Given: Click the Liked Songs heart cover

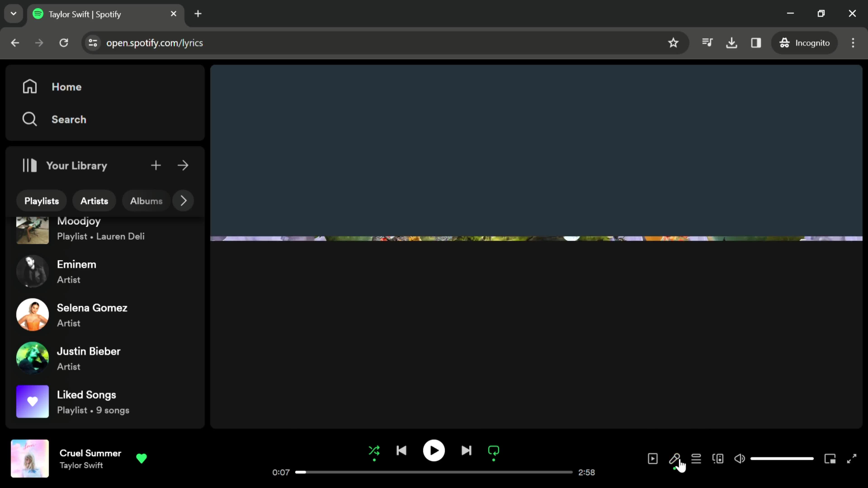Looking at the screenshot, I should coord(33,402).
